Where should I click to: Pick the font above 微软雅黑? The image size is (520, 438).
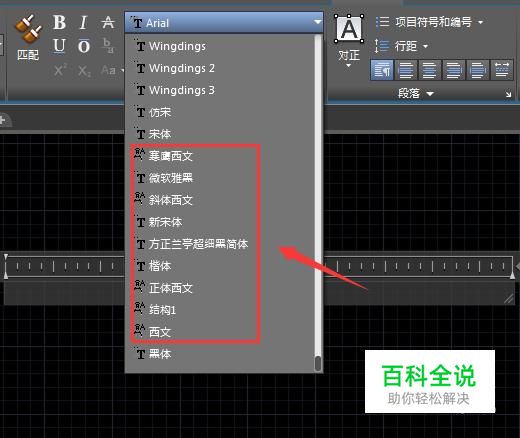[x=220, y=156]
